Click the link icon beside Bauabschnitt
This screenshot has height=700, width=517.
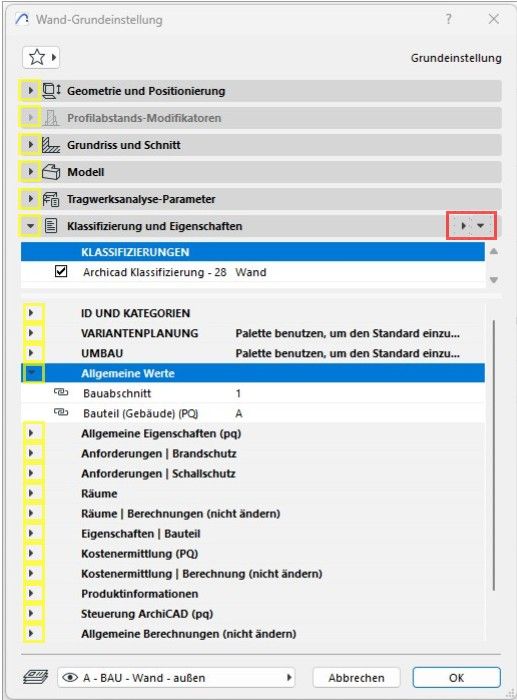(x=61, y=392)
